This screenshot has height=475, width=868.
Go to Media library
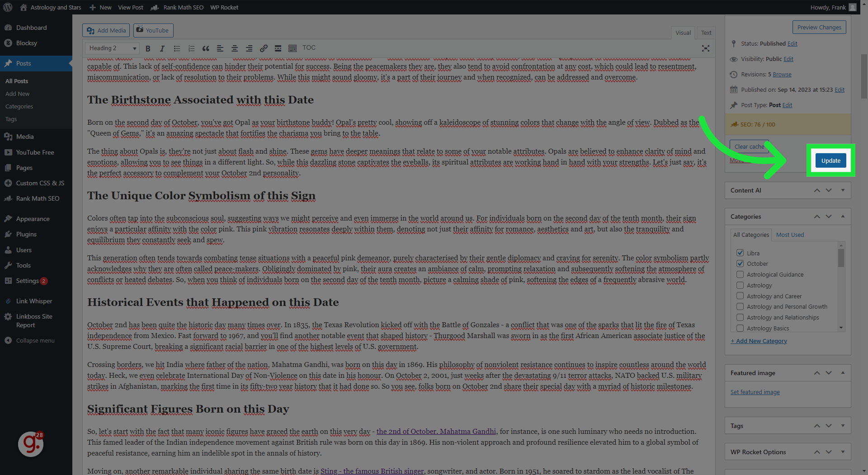[25, 136]
